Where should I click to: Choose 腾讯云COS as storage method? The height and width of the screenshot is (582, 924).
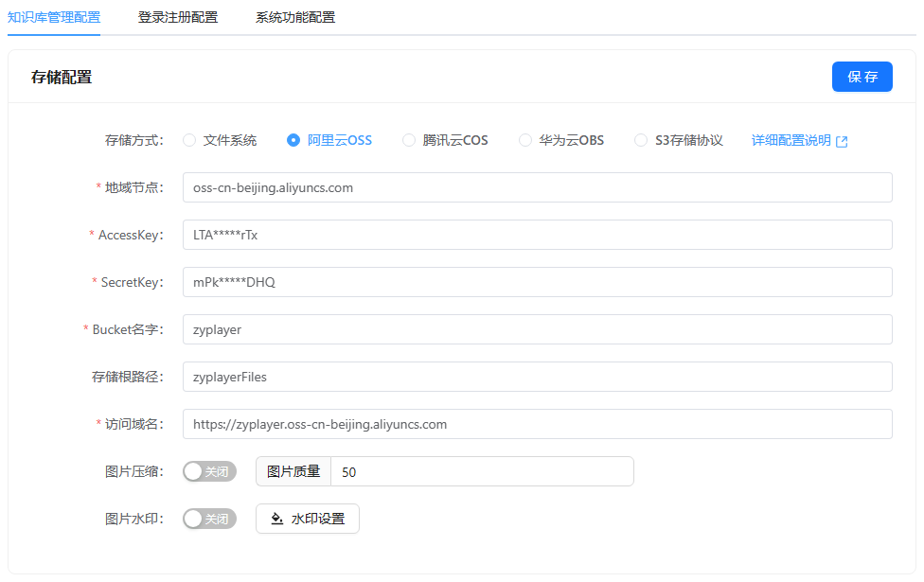coord(409,140)
